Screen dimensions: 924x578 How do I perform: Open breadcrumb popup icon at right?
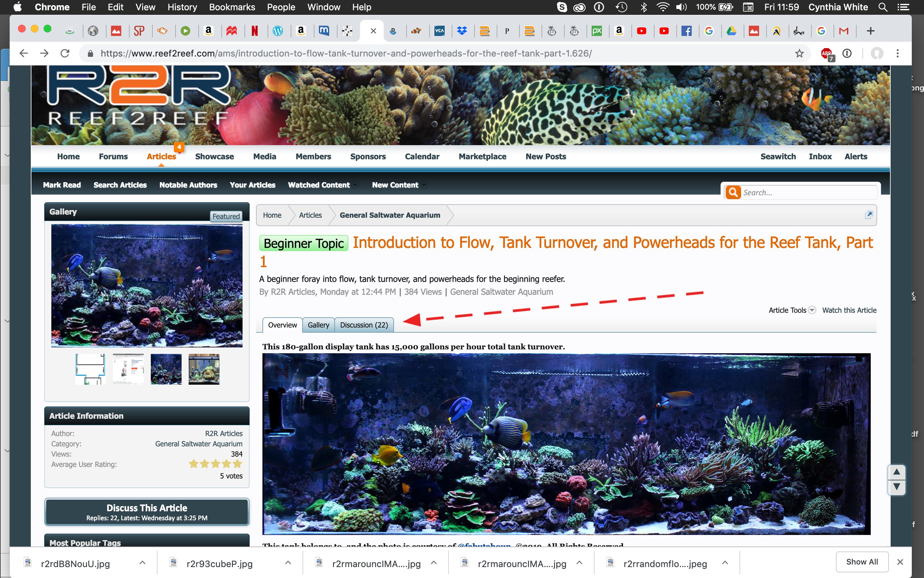coord(868,215)
